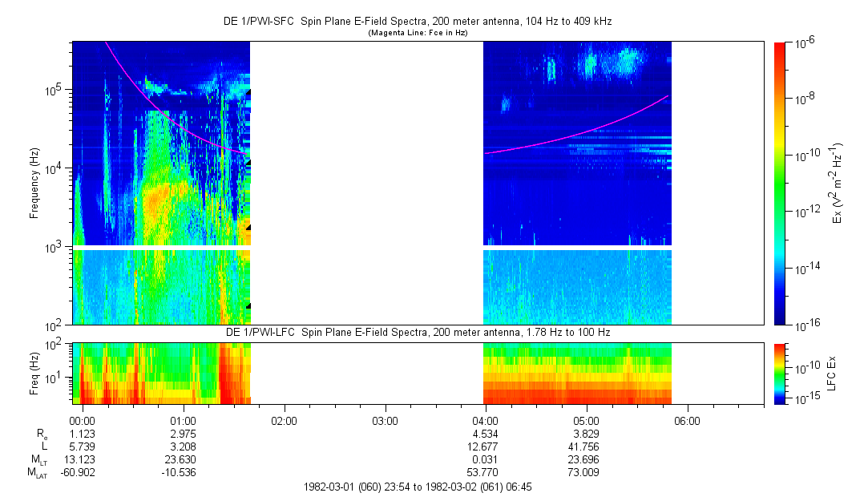This screenshot has width=868, height=497.
Task: Click the LFC Ex colorbar
Action: pyautogui.click(x=780, y=373)
